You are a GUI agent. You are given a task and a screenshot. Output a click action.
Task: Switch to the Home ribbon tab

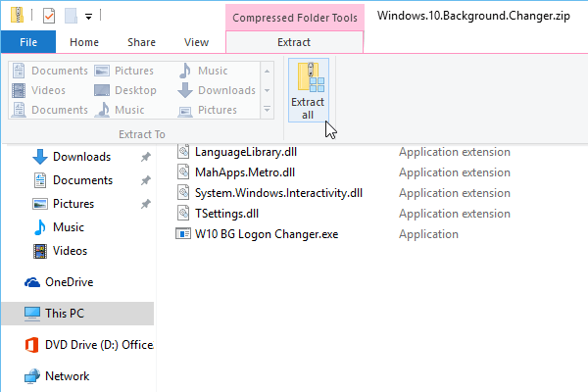point(84,42)
